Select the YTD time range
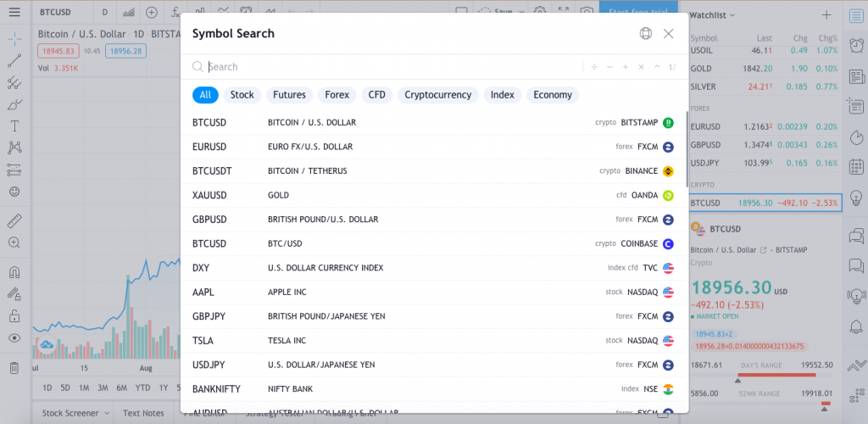868x424 pixels. point(142,388)
